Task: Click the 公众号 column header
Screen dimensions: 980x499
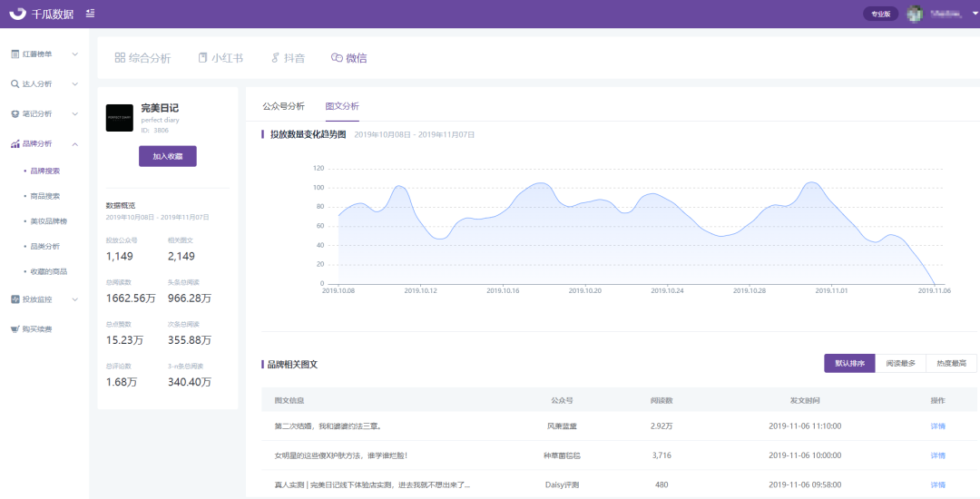Action: click(x=562, y=400)
